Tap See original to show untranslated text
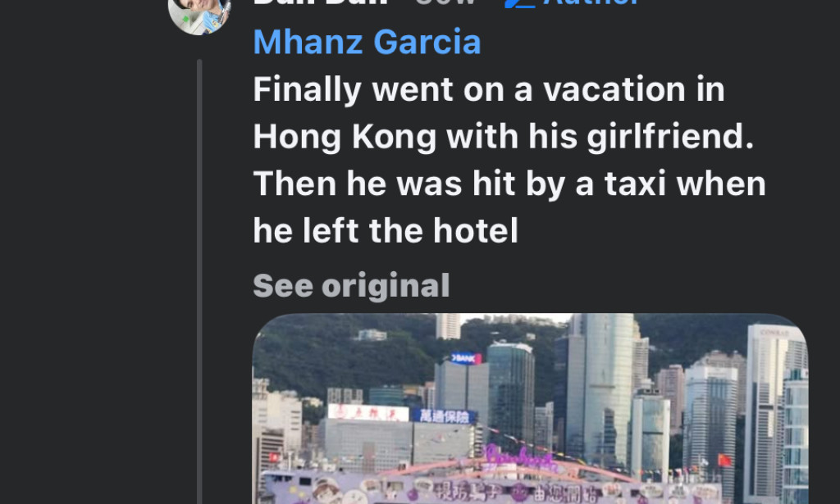This screenshot has height=504, width=840. coord(351,286)
